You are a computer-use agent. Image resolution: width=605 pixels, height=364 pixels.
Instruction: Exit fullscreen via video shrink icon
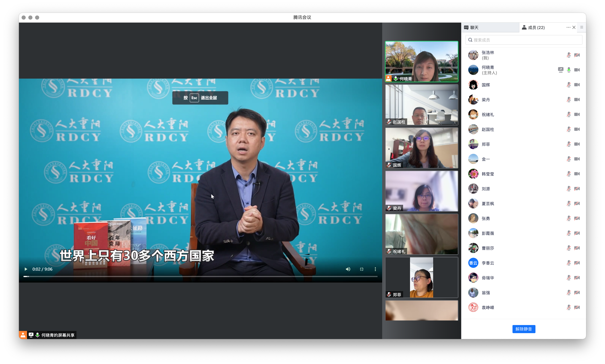pos(362,269)
